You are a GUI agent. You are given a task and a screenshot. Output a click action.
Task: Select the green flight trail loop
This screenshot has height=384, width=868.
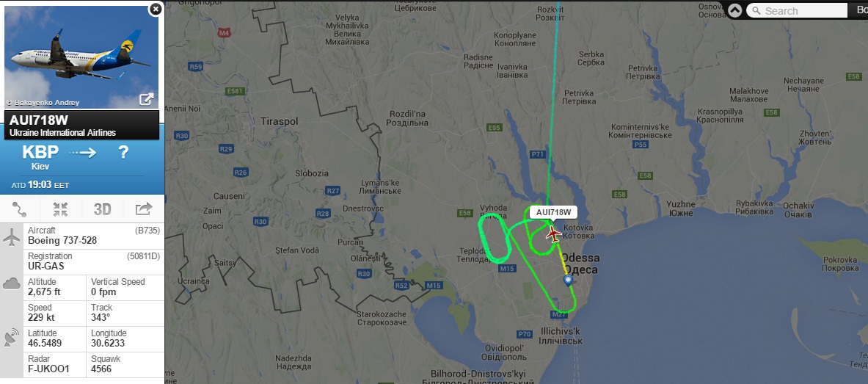pos(495,239)
